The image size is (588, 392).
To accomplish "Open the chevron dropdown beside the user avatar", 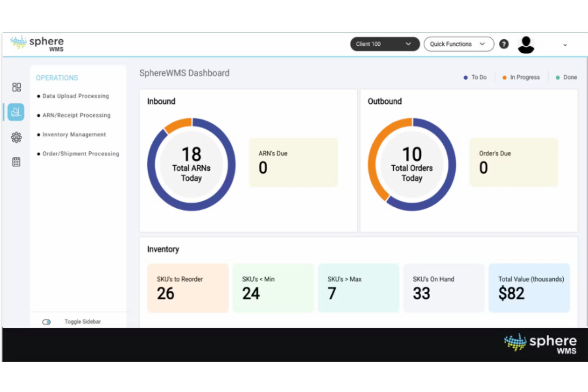I will (565, 45).
